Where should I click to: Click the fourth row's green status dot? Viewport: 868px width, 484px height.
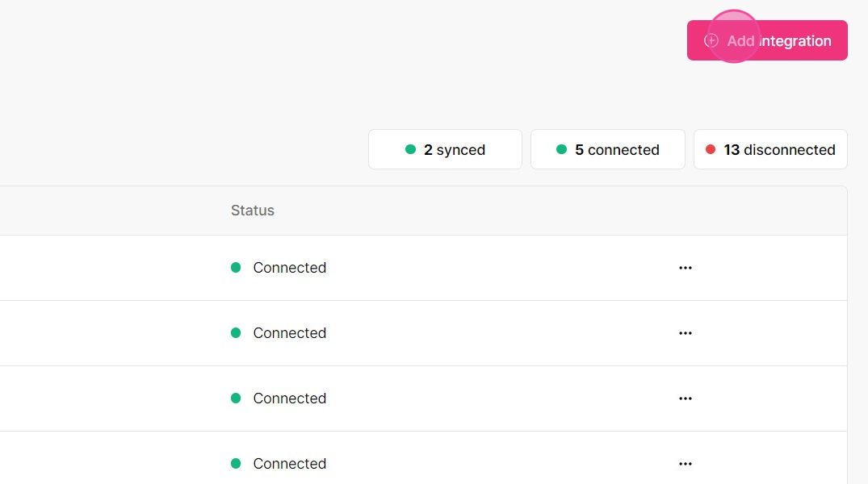[x=236, y=464]
